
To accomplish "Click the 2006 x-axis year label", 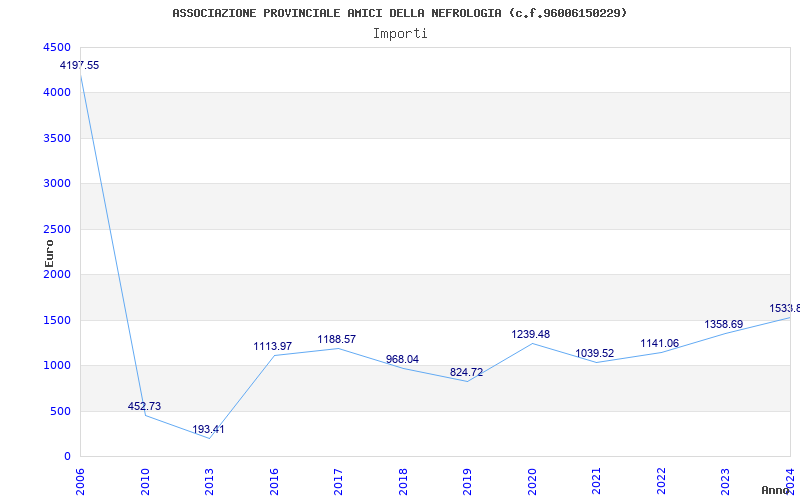I will [80, 482].
